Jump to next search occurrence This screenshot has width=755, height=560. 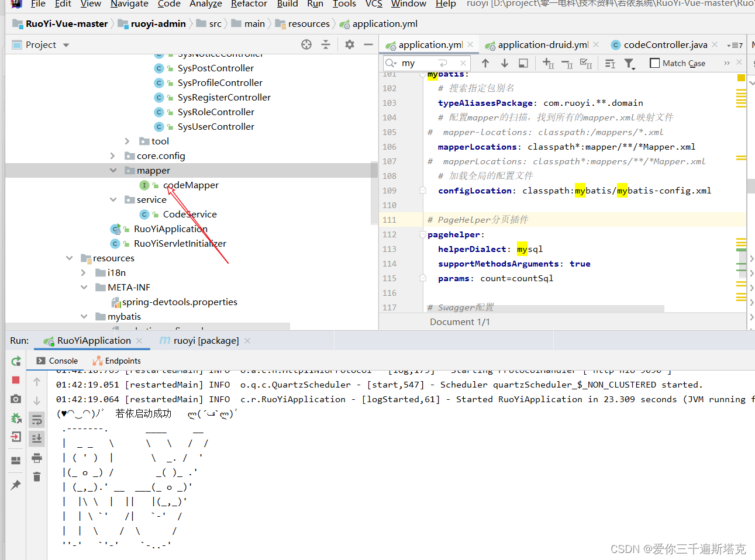(504, 63)
